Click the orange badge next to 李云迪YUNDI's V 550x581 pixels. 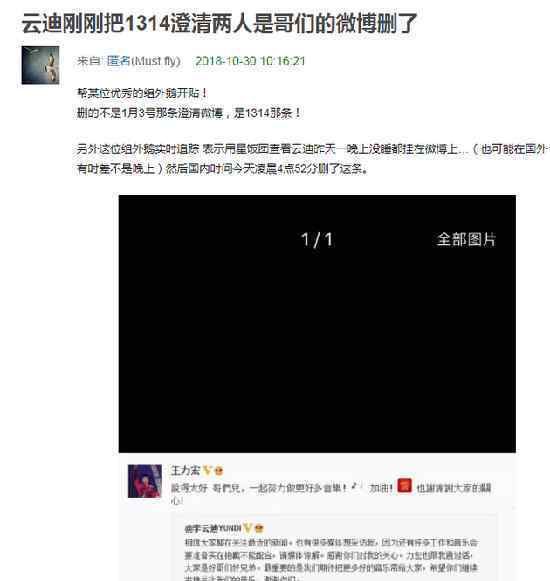[259, 528]
